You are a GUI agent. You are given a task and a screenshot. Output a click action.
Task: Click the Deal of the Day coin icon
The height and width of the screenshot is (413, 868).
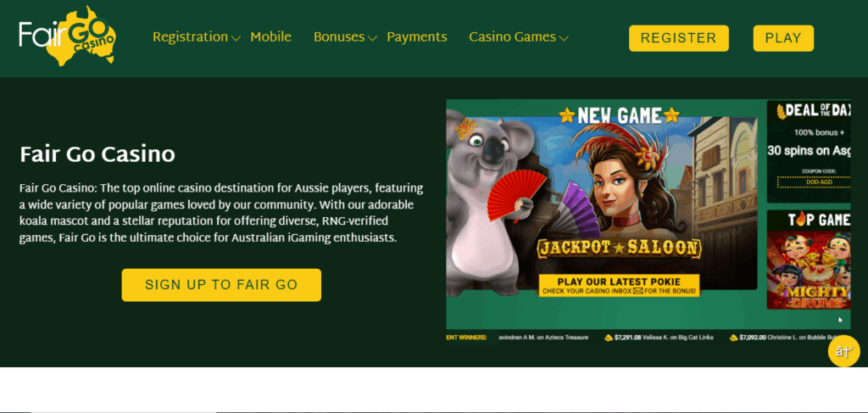(x=781, y=112)
